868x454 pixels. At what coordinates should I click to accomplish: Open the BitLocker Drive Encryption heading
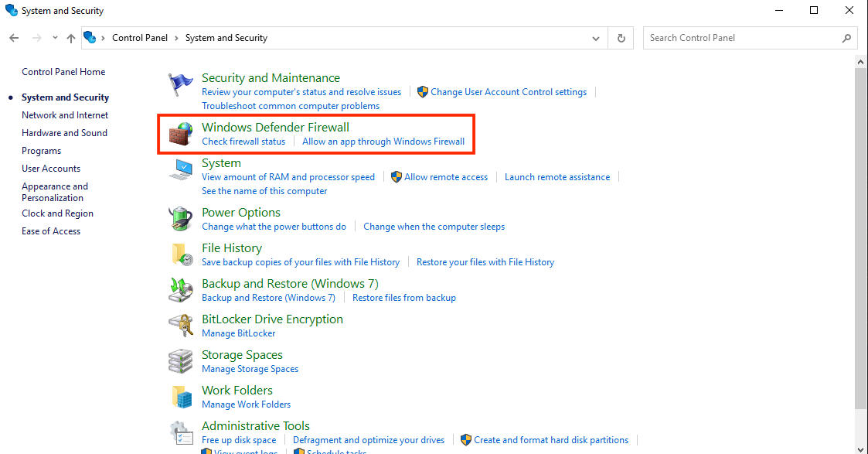click(x=272, y=319)
